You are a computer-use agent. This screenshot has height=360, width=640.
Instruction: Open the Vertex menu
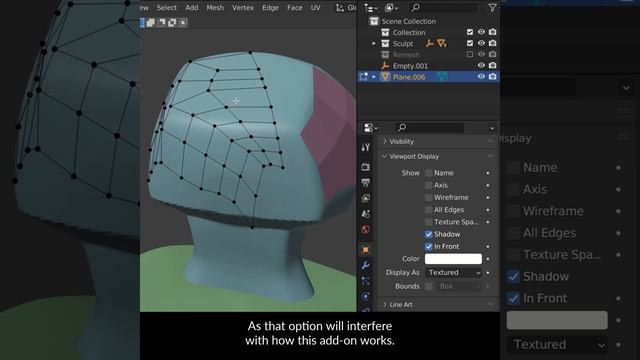click(x=243, y=8)
